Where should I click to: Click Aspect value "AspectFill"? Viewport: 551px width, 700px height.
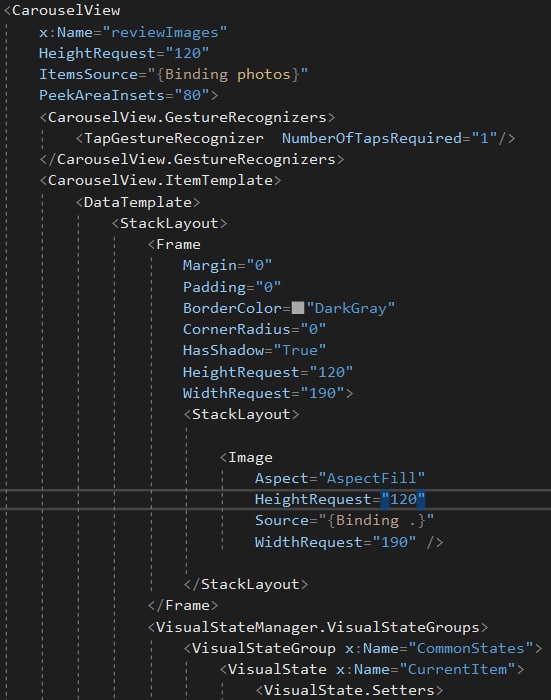point(372,478)
